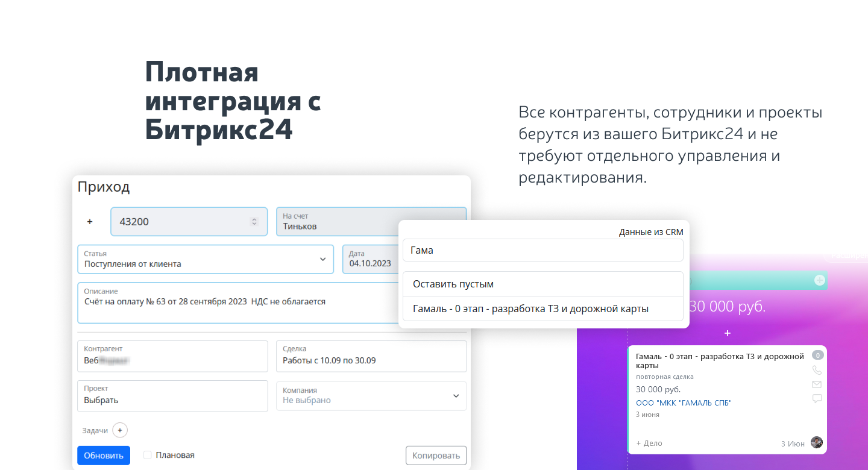The image size is (868, 470).
Task: Click the responsible user avatar on deal card
Action: tap(817, 442)
